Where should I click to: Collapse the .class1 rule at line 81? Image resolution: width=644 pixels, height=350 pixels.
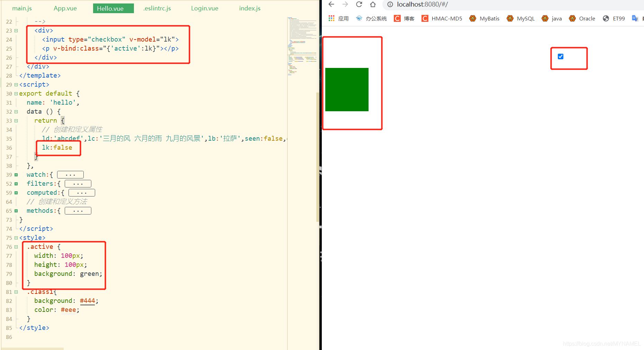coord(16,292)
